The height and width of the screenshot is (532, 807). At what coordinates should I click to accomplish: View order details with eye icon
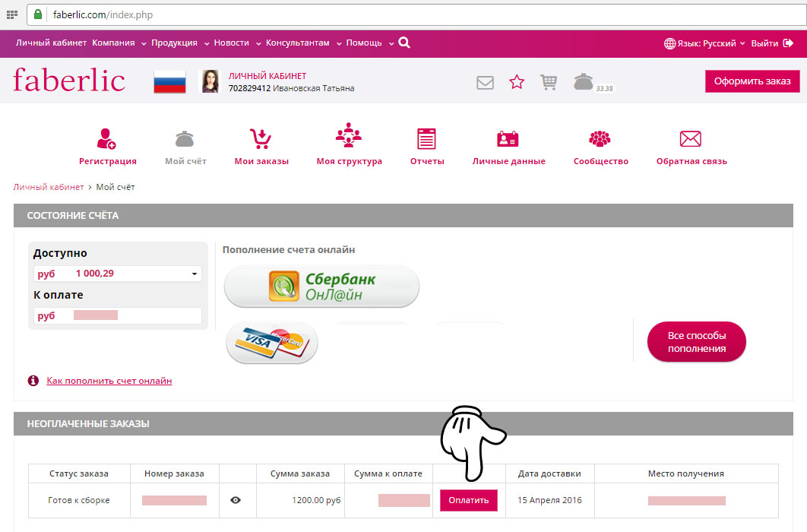(x=236, y=500)
